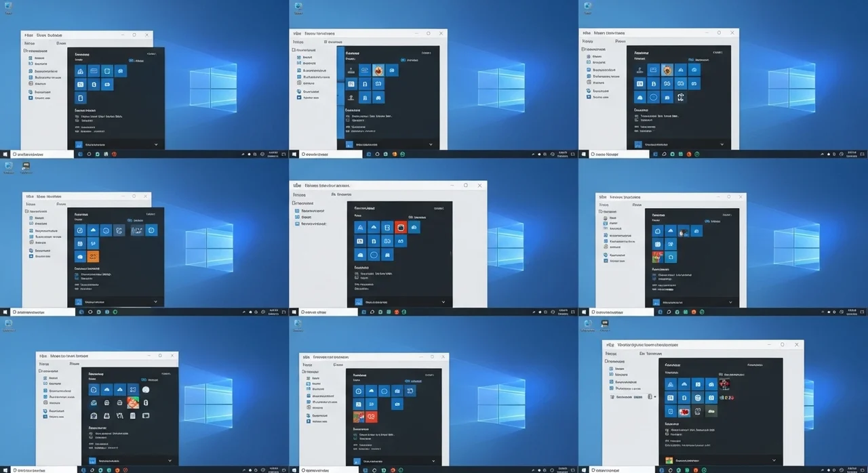The image size is (868, 473).
Task: Open the File menu in the center window
Action: (297, 185)
